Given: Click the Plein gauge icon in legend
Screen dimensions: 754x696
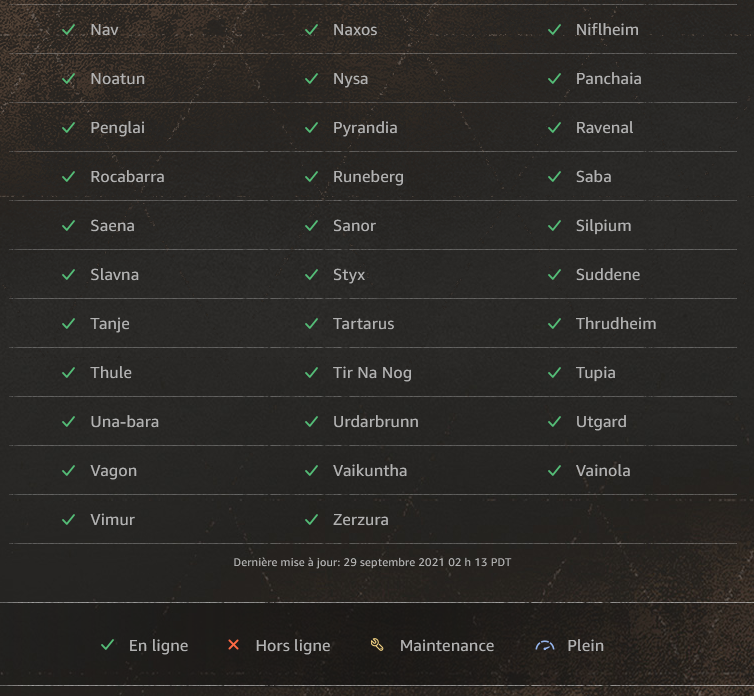Looking at the screenshot, I should (545, 646).
